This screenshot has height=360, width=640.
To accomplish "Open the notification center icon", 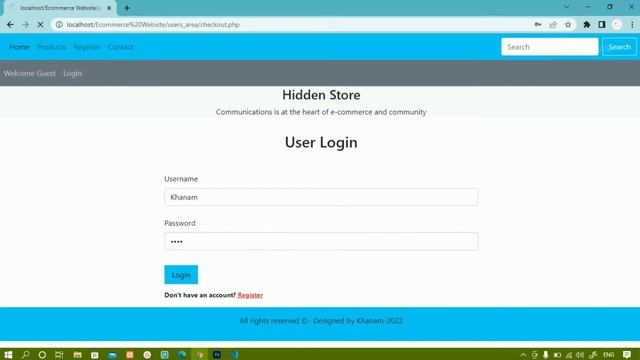I will 627,354.
